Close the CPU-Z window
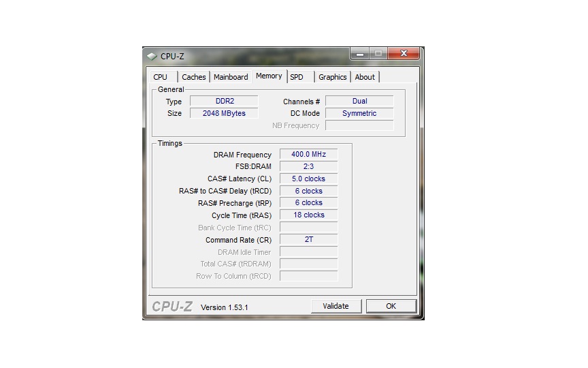Viewport: 588px width, 368px height. [x=404, y=54]
